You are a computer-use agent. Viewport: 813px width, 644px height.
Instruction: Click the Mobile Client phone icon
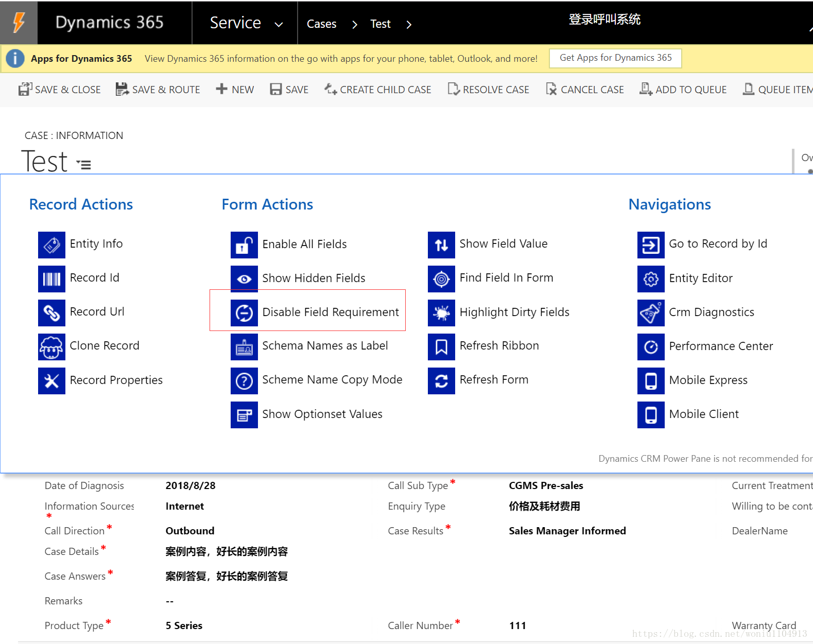click(651, 414)
